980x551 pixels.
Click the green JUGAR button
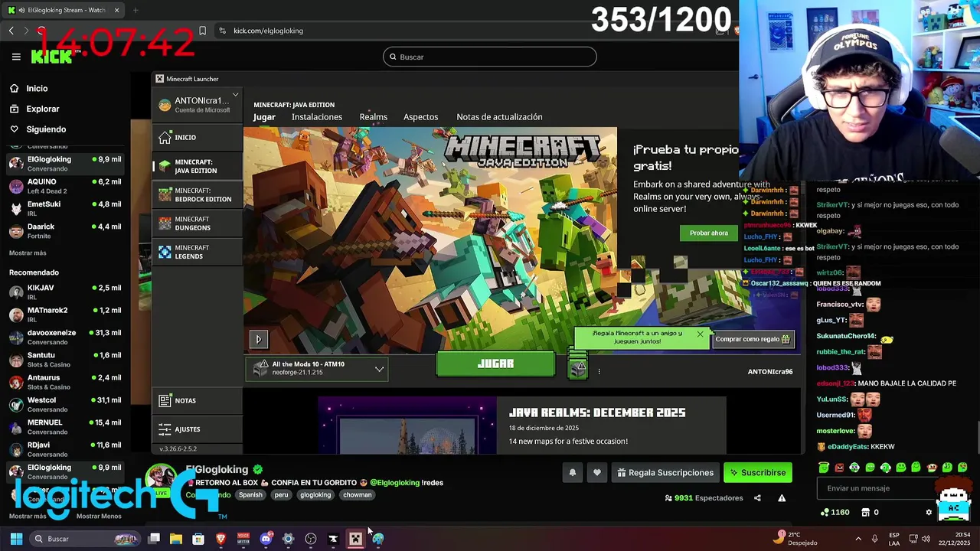(495, 364)
